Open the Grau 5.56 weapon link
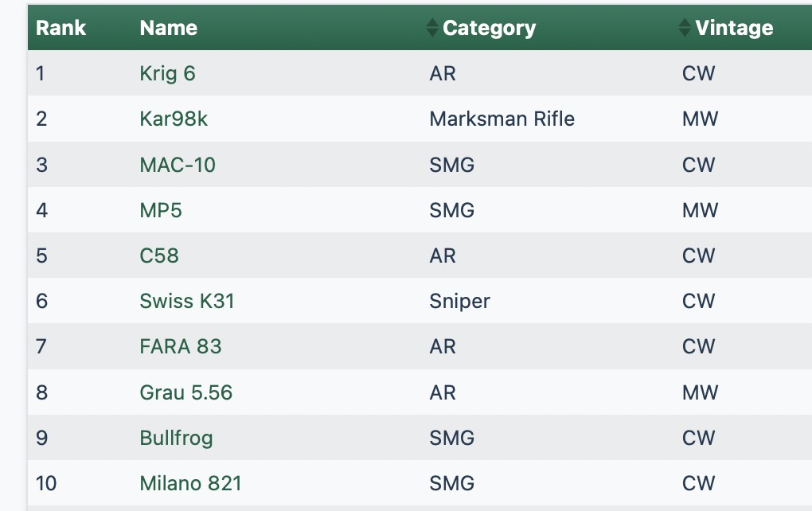The image size is (812, 511). click(x=186, y=392)
